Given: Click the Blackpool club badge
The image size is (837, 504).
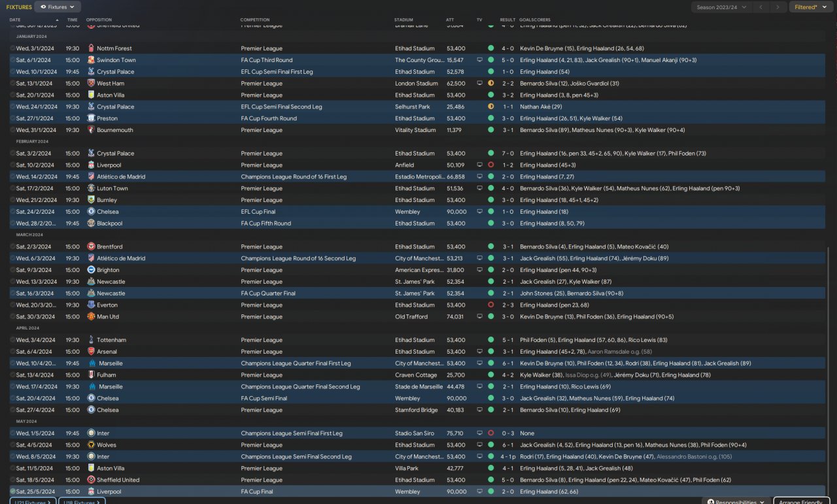Looking at the screenshot, I should (91, 224).
